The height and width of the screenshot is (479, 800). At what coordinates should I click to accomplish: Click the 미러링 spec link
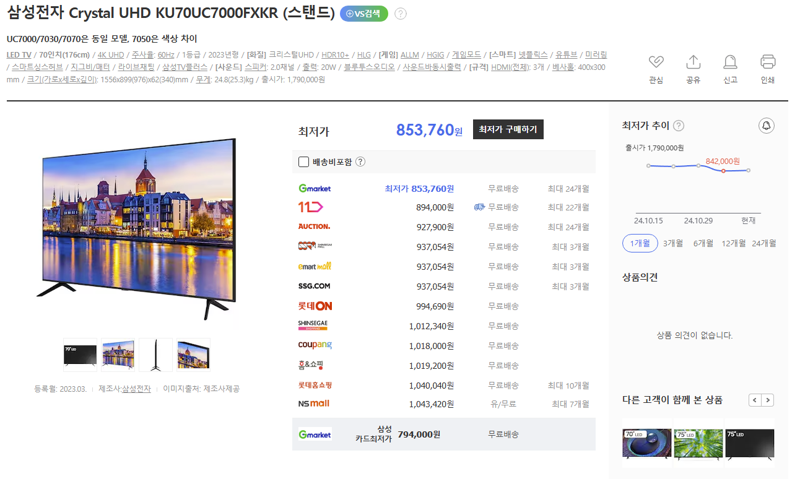point(596,55)
